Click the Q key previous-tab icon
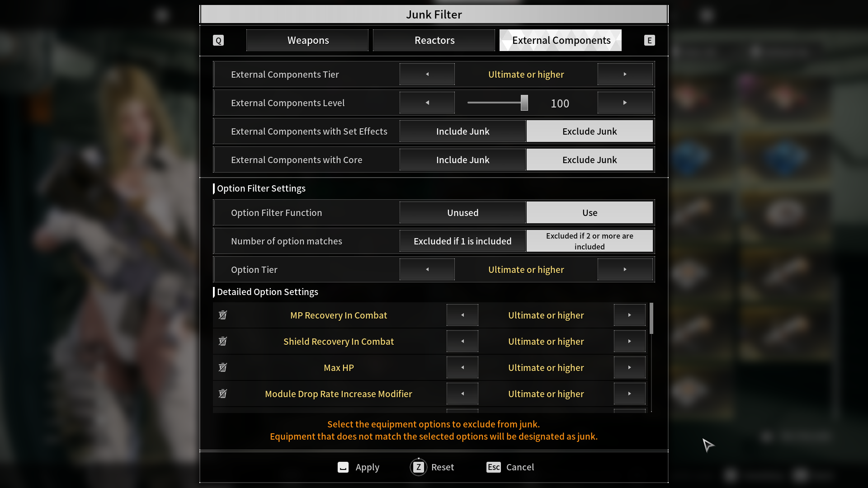The height and width of the screenshot is (488, 868). coord(218,40)
